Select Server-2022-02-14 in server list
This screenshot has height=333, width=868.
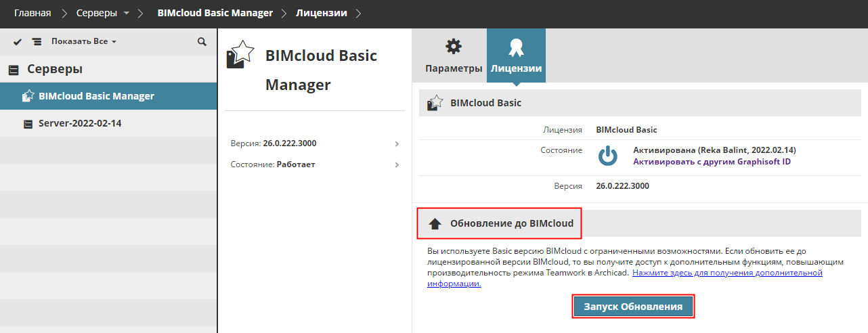(108, 123)
